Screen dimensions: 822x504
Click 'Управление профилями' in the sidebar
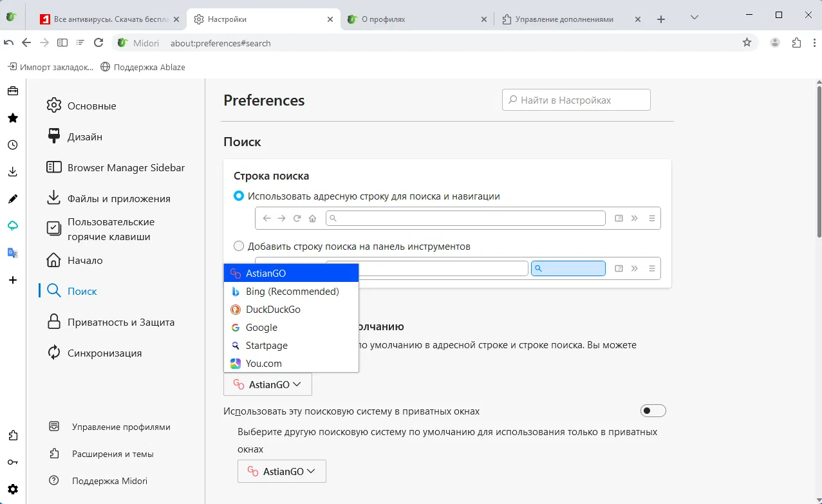[x=121, y=427]
